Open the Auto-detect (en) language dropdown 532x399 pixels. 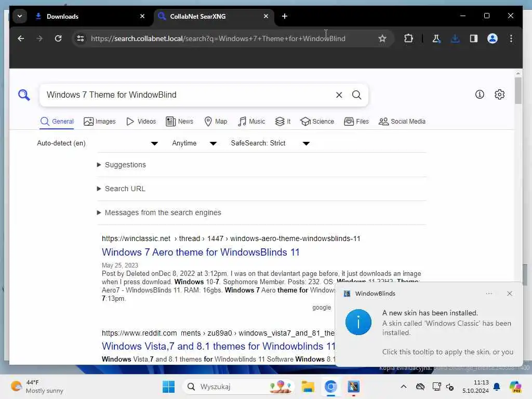tap(97, 143)
